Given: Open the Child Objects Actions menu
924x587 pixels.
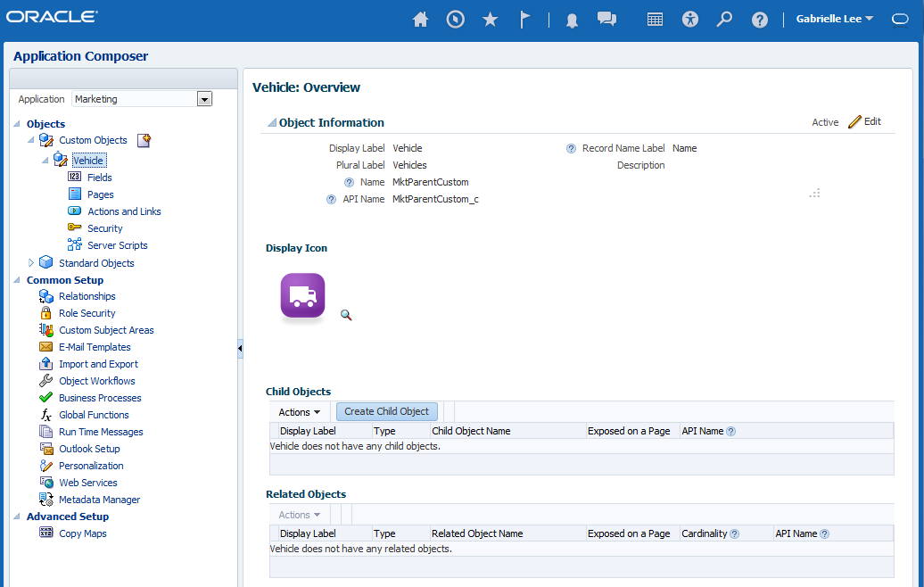Looking at the screenshot, I should click(x=299, y=412).
